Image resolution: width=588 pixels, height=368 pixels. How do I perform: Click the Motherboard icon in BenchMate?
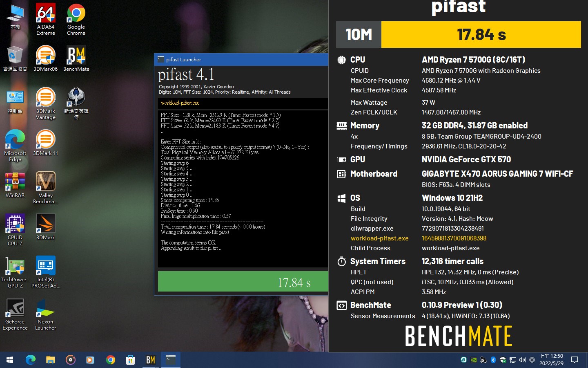click(342, 174)
